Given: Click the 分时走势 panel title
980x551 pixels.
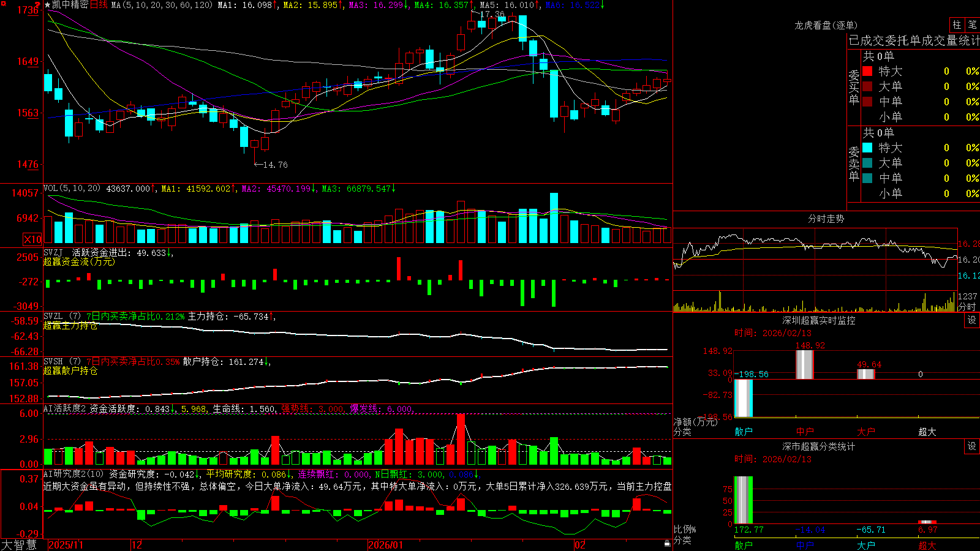Looking at the screenshot, I should [826, 219].
